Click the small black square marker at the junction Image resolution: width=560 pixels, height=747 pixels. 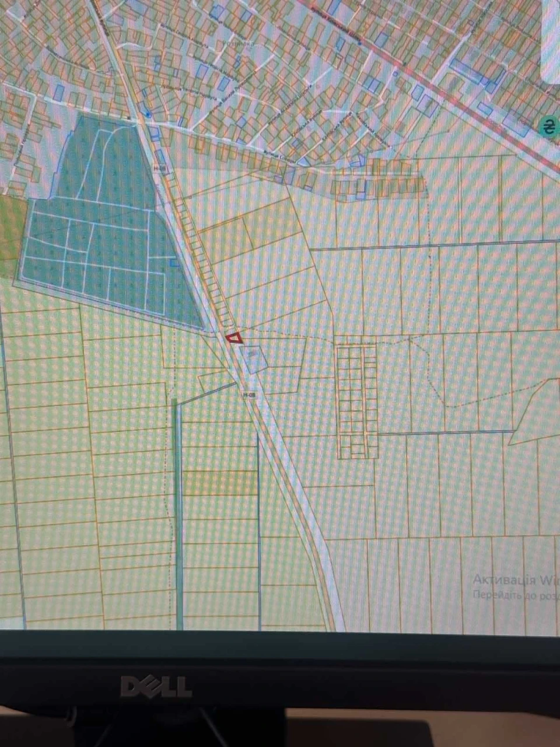coord(130,117)
